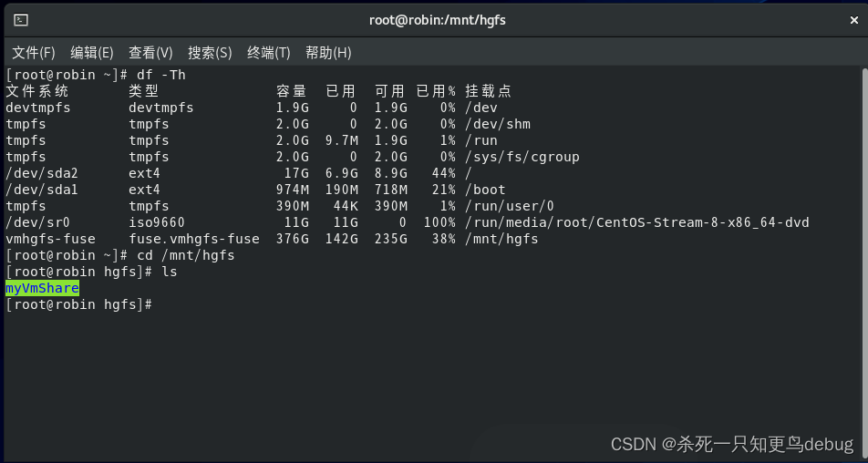Open the 编辑(E) menu
This screenshot has height=463, width=868.
(92, 53)
